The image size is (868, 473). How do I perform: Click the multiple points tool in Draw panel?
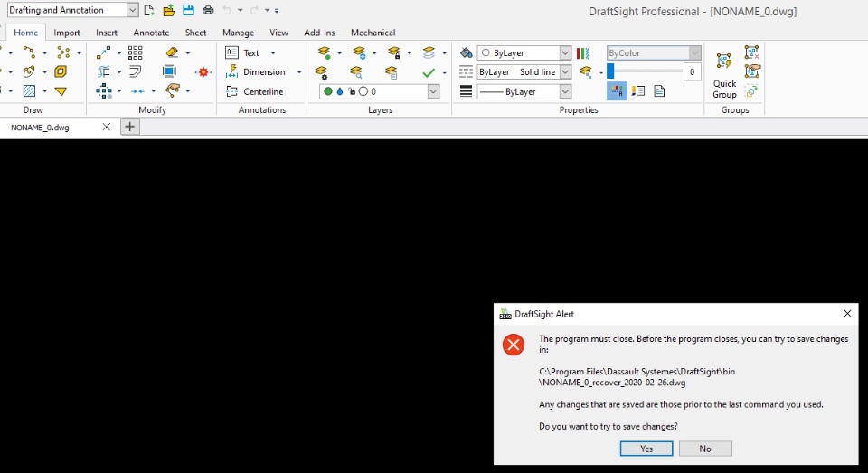click(63, 52)
